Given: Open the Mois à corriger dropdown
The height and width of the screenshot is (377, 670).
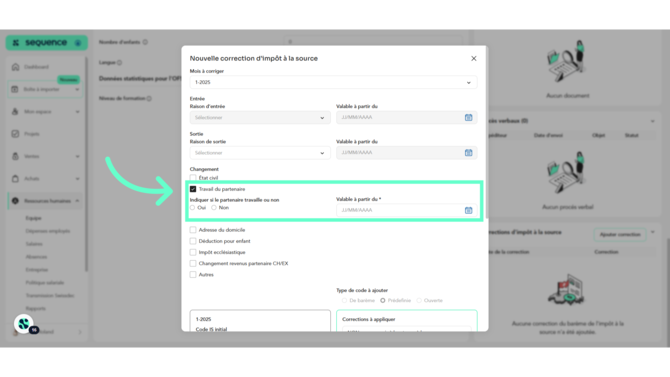Looking at the screenshot, I should click(x=333, y=82).
